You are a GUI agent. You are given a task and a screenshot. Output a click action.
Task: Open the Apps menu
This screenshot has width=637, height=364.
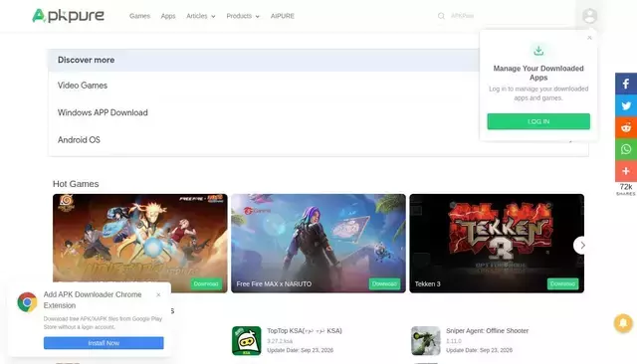[168, 16]
